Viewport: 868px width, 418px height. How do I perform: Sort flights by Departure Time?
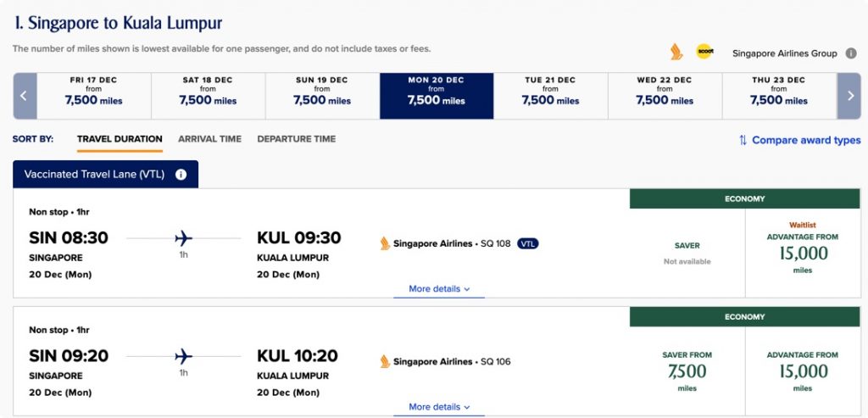tap(296, 139)
